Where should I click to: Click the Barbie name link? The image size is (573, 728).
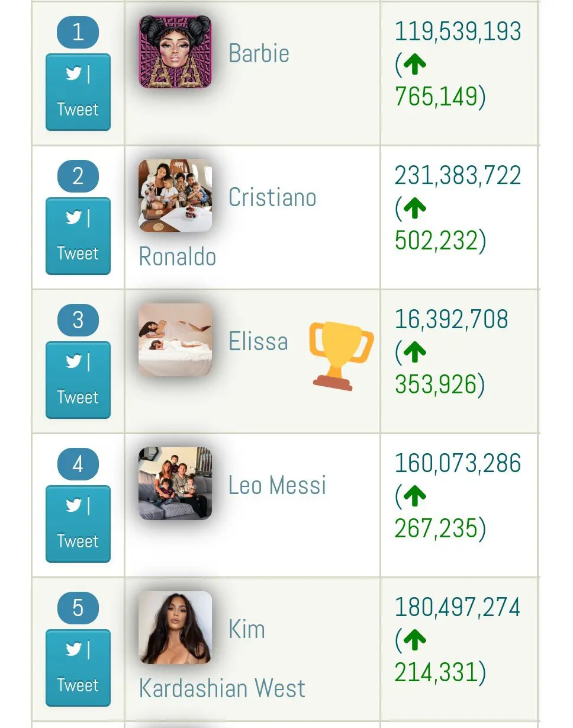(259, 54)
